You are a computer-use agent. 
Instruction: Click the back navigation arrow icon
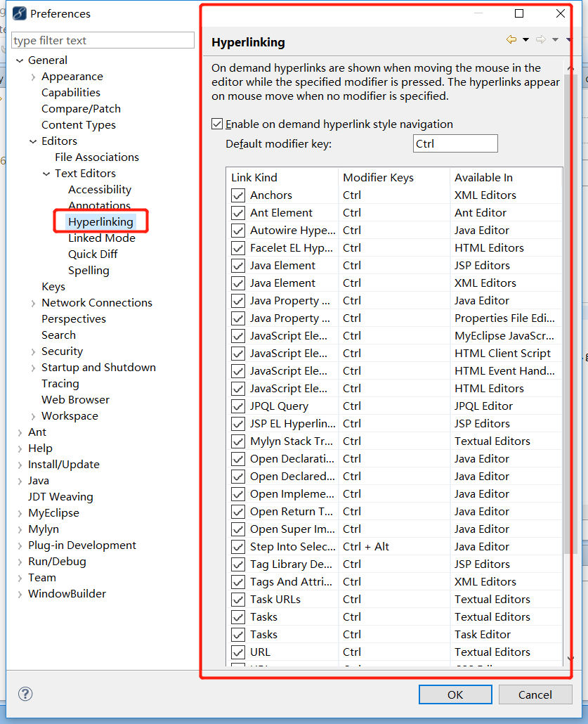click(x=511, y=39)
